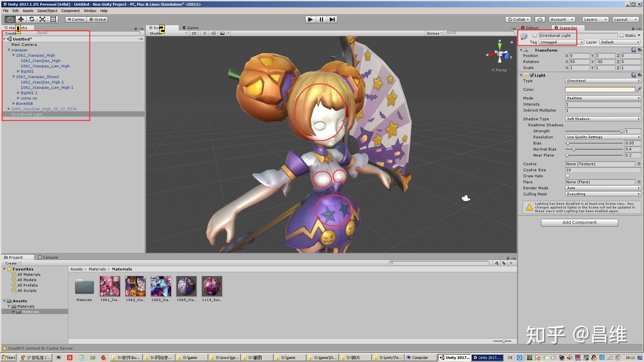Open Transform help reference icon
The image size is (644, 362).
(634, 50)
